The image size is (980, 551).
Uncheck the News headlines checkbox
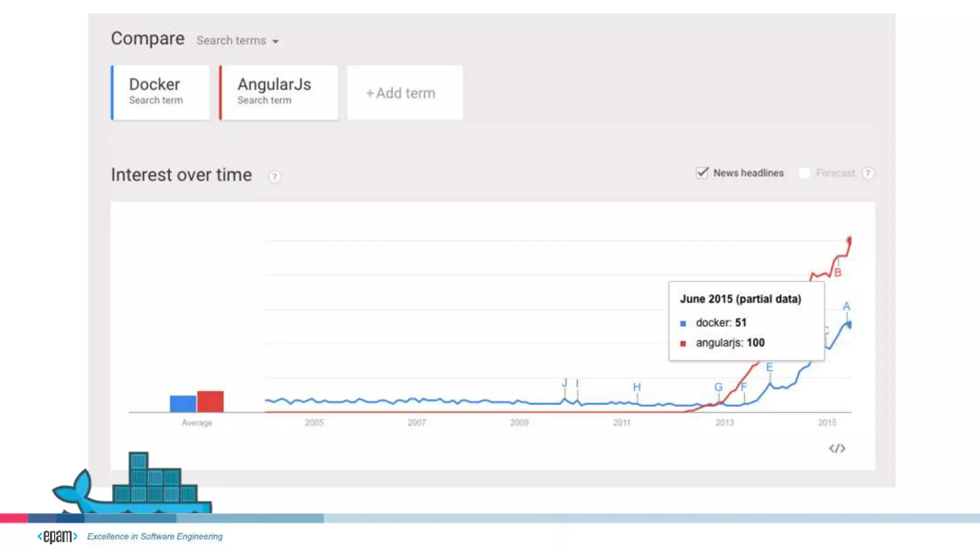pyautogui.click(x=702, y=173)
